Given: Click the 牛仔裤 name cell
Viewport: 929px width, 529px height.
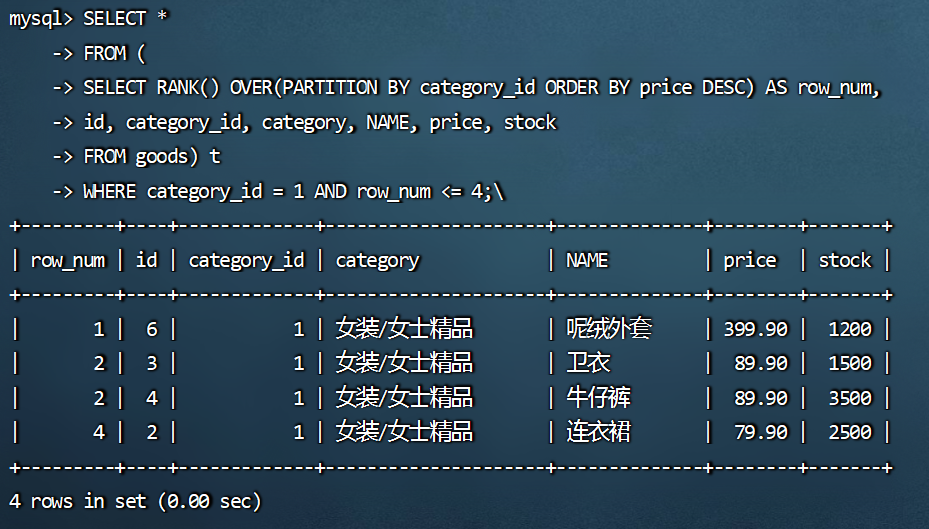Looking at the screenshot, I should click(598, 398).
